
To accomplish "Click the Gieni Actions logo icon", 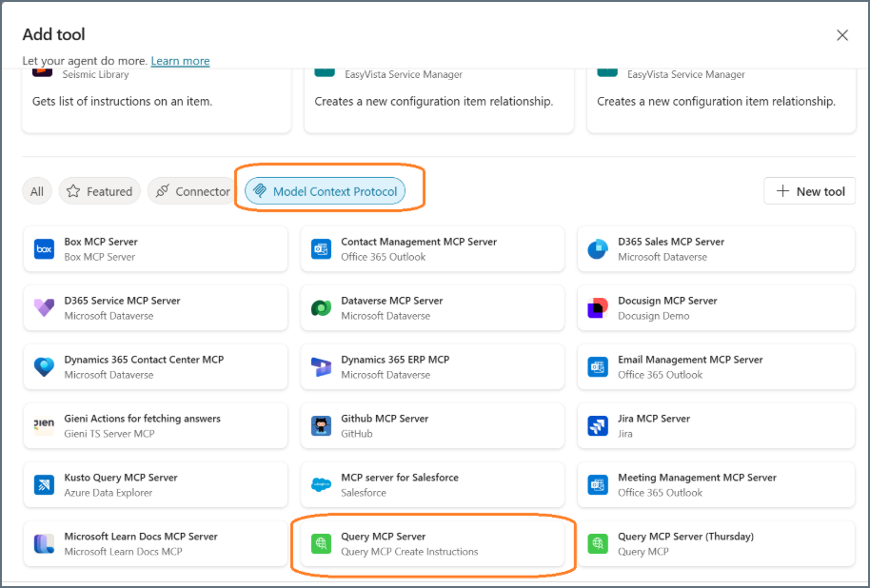I will click(x=44, y=425).
